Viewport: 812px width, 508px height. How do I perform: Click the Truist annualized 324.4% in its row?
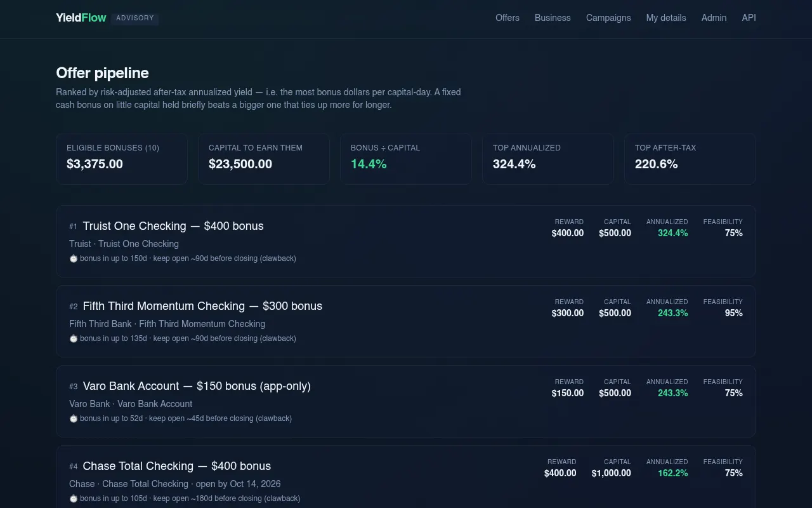pyautogui.click(x=673, y=233)
